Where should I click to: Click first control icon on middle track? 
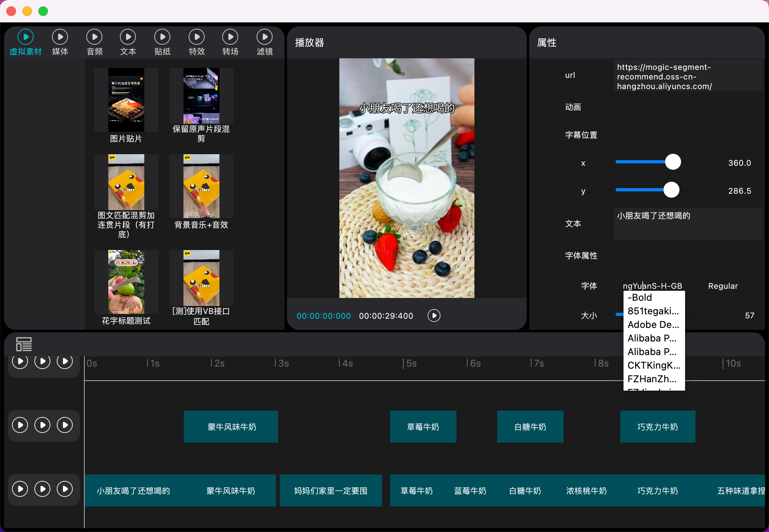20,425
